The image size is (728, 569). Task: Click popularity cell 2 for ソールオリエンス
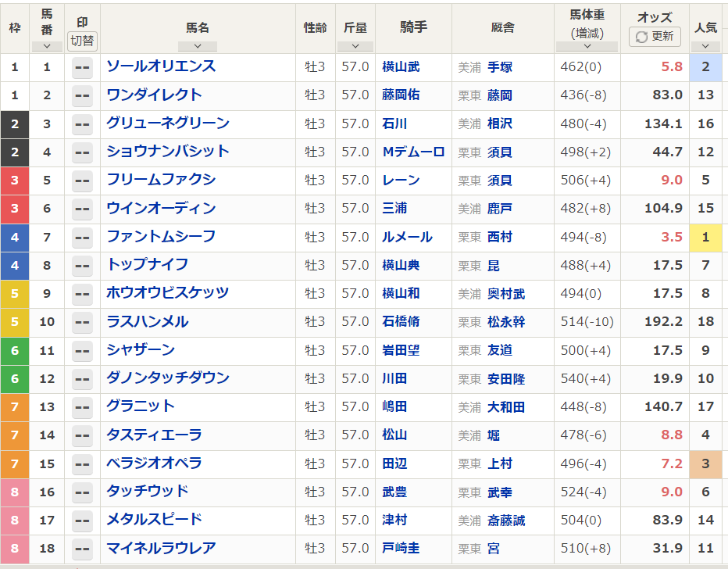coord(705,67)
